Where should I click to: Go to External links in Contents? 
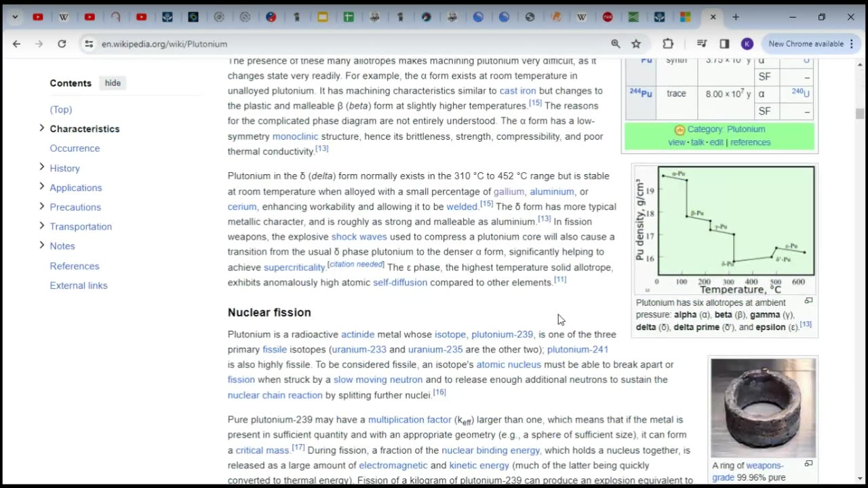79,285
